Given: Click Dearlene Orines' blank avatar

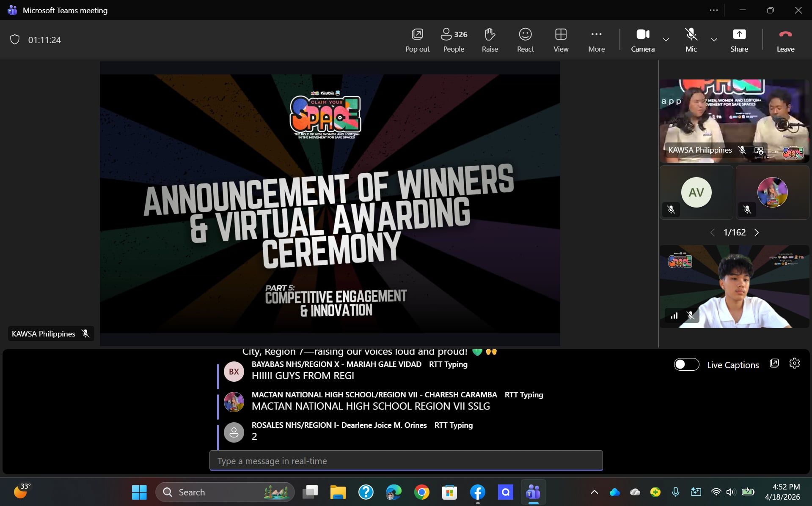Looking at the screenshot, I should click(x=234, y=432).
